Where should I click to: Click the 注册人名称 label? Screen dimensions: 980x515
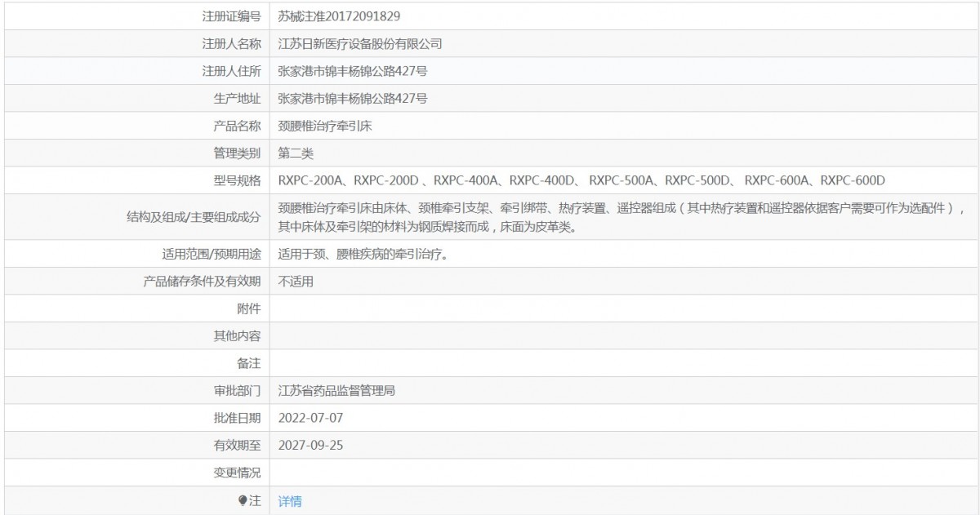(231, 43)
